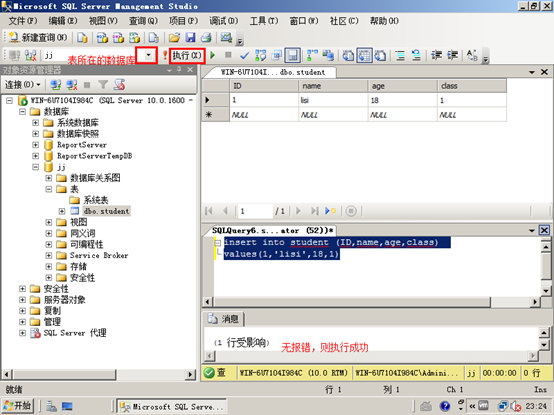554x415 pixels.
Task: Click the blue checkmark parse icon
Action: coord(244,55)
